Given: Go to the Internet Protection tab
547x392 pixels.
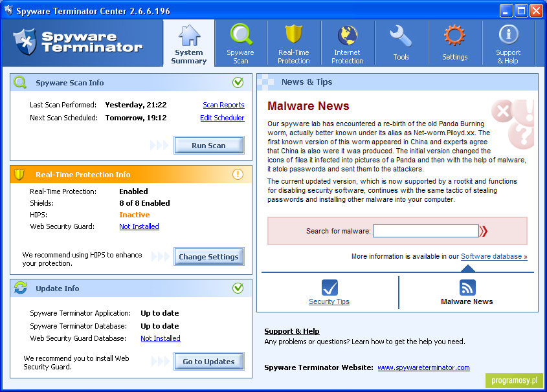Looking at the screenshot, I should pyautogui.click(x=348, y=43).
